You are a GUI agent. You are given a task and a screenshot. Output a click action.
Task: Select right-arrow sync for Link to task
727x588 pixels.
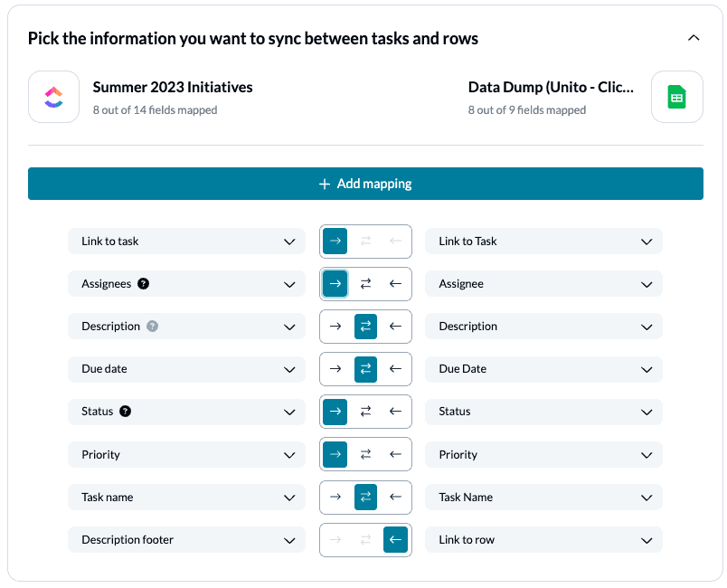335,242
